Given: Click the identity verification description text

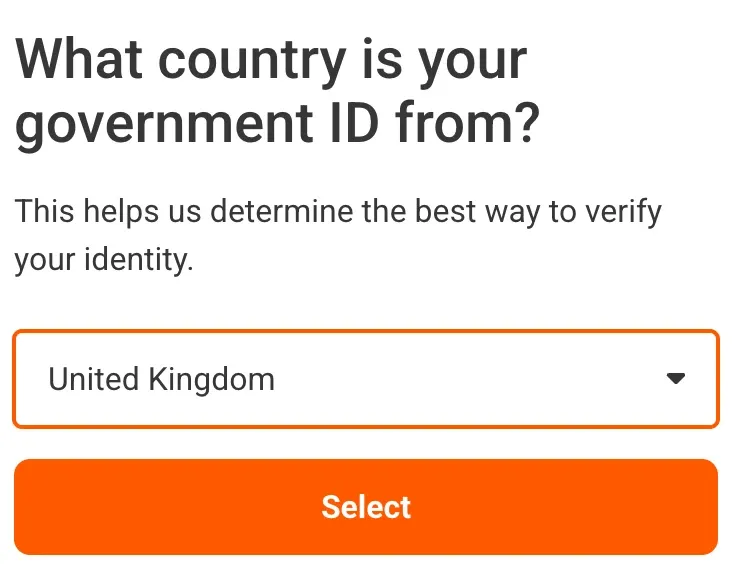Looking at the screenshot, I should click(338, 236).
